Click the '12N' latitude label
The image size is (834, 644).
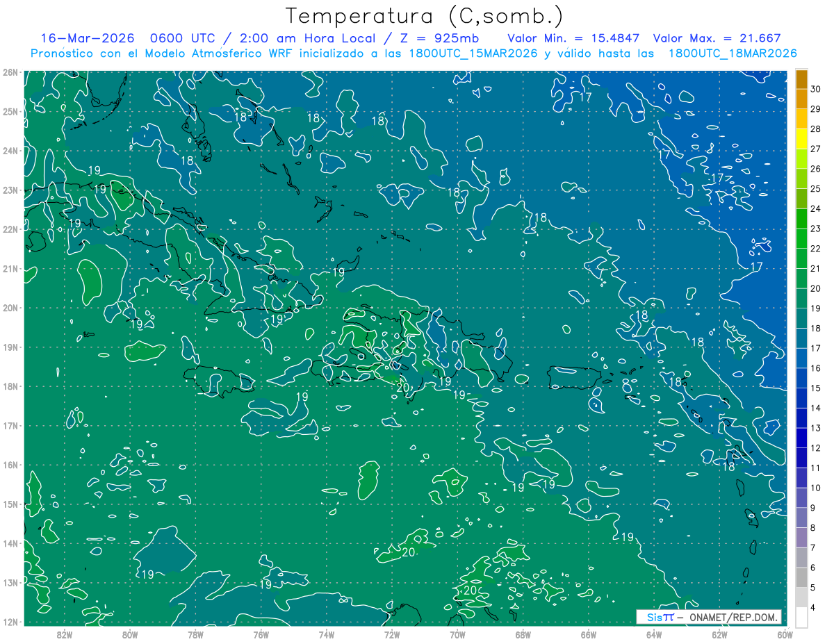tap(10, 622)
